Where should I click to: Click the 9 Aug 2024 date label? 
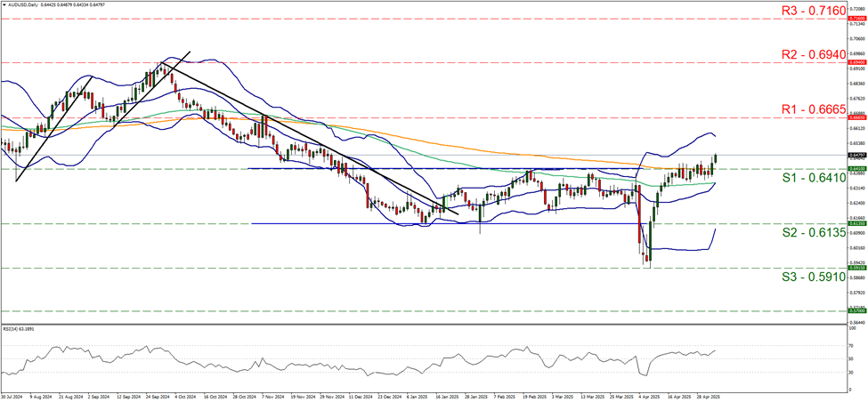(41, 396)
